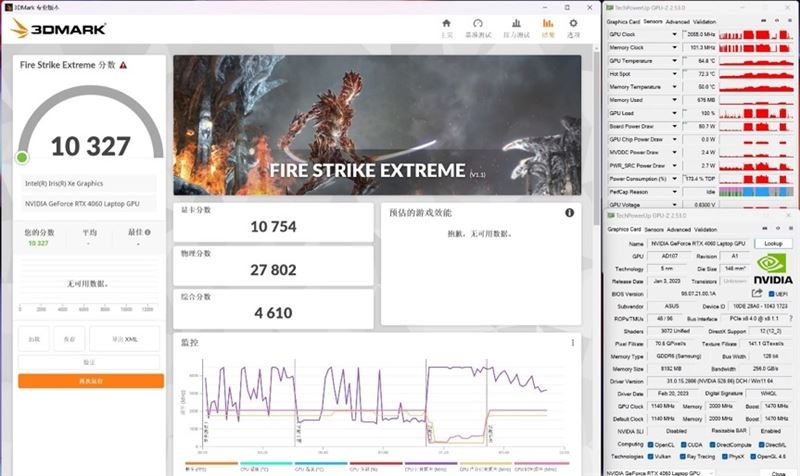Image resolution: width=800 pixels, height=476 pixels.
Task: Switch to Sensors tab in lower GPU-Z window
Action: (x=654, y=230)
